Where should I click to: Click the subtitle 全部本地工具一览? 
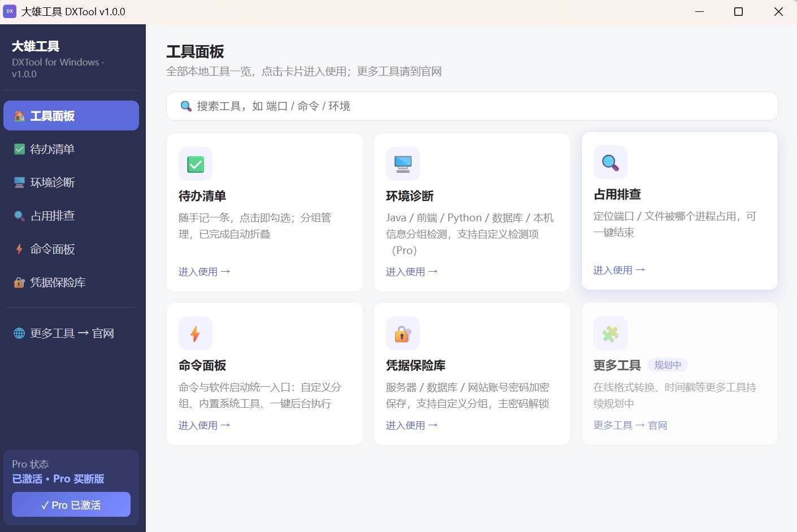coord(304,72)
